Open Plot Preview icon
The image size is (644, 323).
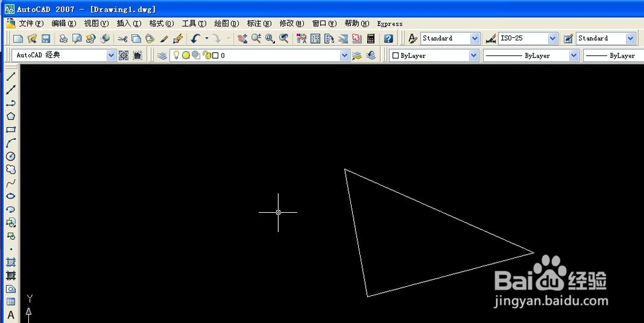pyautogui.click(x=77, y=39)
